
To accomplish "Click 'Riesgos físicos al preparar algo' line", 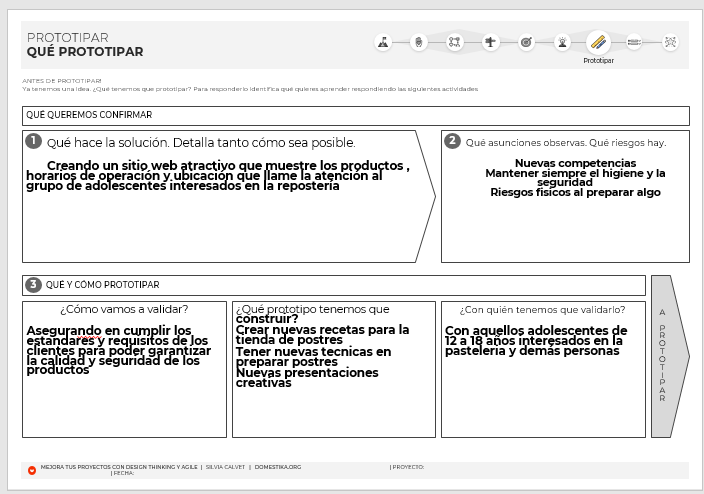I will click(575, 192).
